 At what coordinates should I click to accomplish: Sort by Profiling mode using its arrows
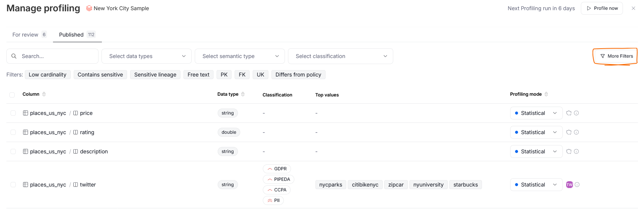[546, 94]
